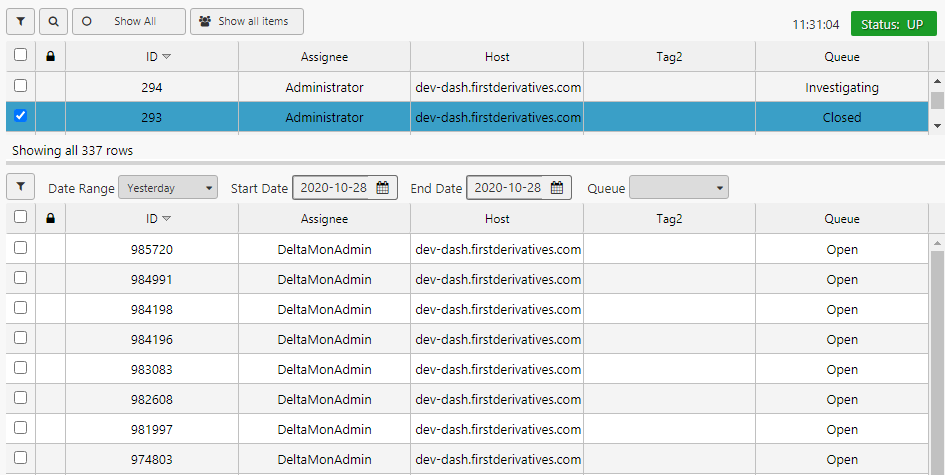This screenshot has height=475, width=945.
Task: Open the End Date calendar picker icon
Action: click(x=557, y=188)
